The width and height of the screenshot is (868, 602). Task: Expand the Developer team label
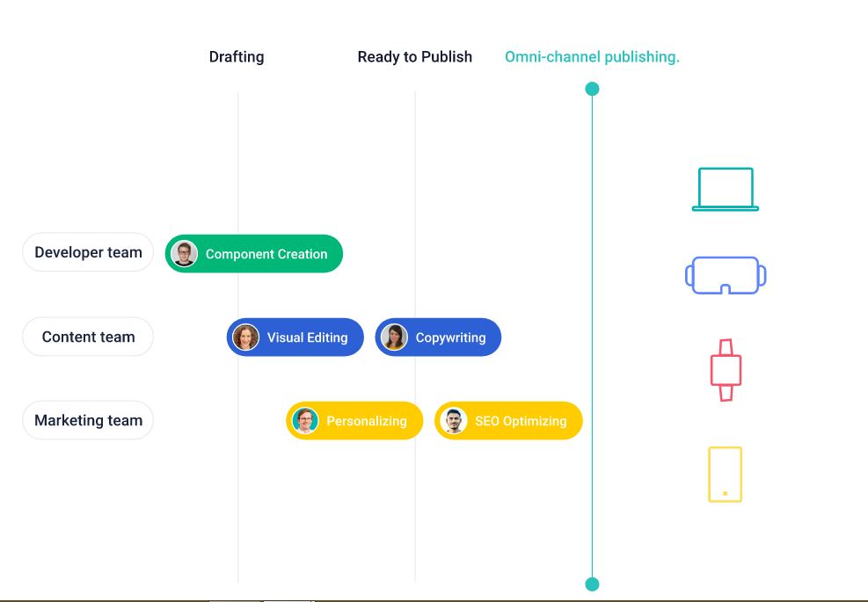pos(87,252)
